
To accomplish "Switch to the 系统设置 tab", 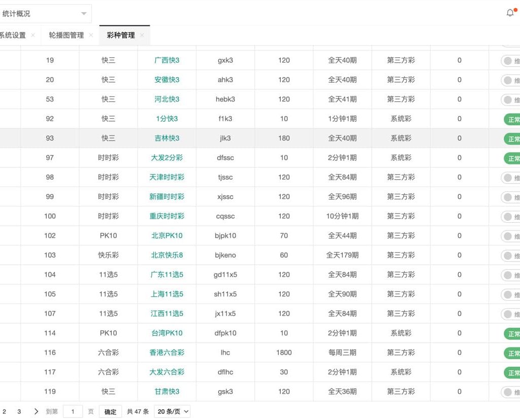I will point(12,36).
